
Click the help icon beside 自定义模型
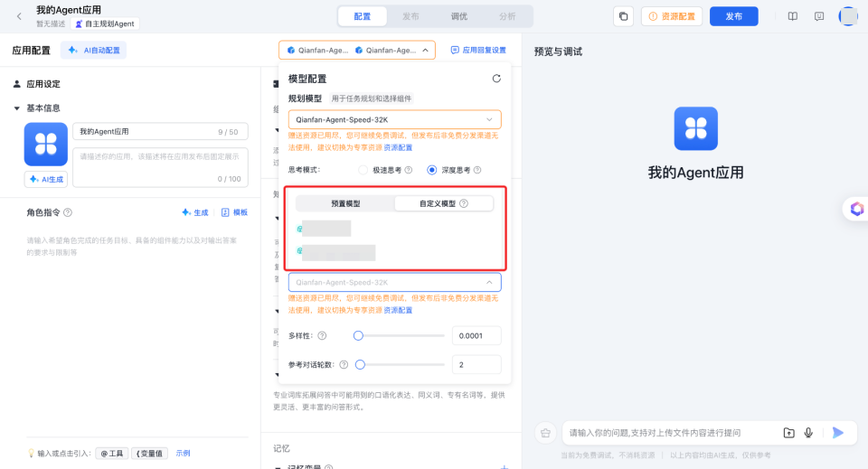[464, 203]
